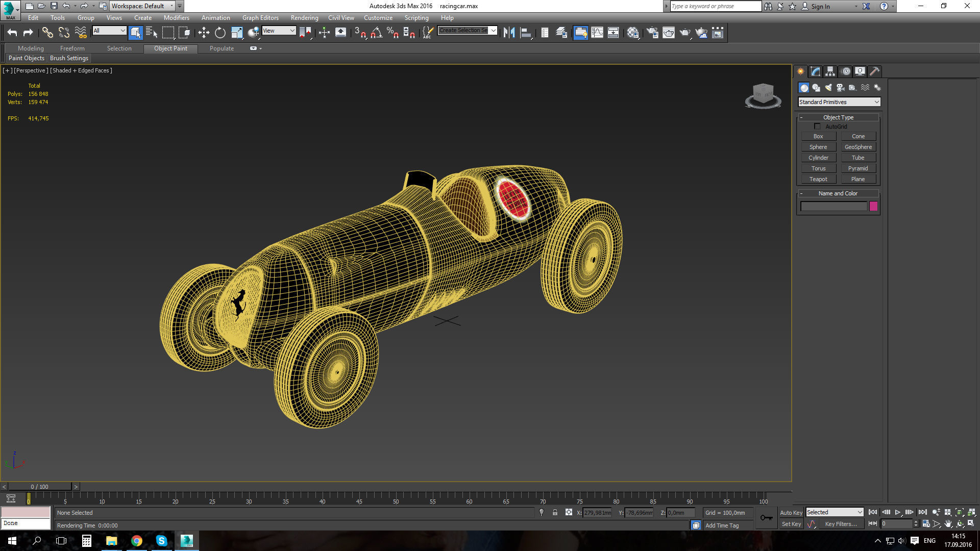
Task: Open the selection filter All dropdown
Action: [109, 31]
